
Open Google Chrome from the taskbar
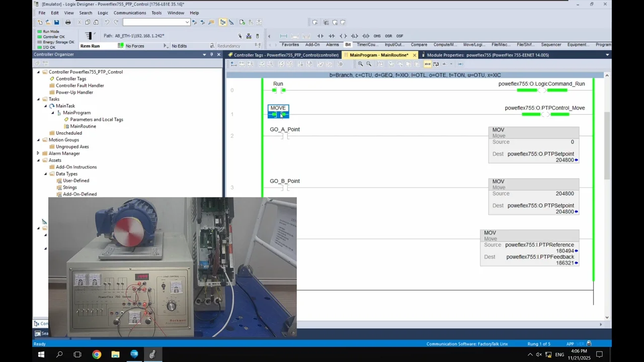tap(97, 354)
